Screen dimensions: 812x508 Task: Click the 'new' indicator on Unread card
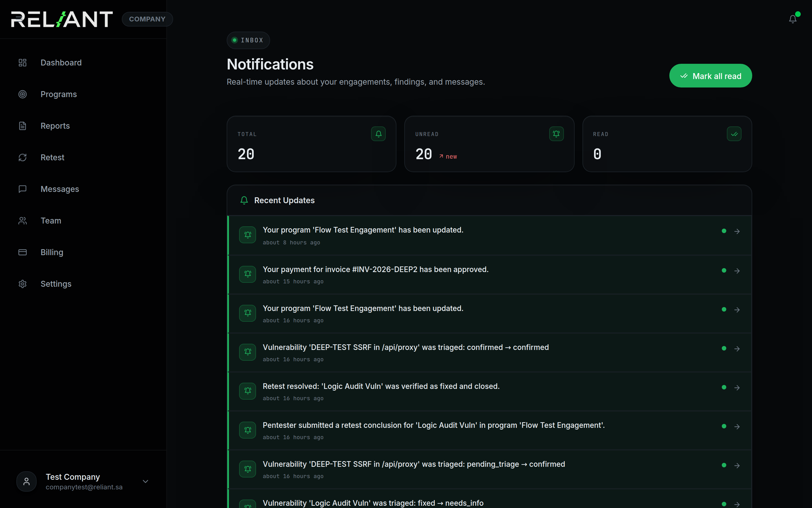pos(448,157)
